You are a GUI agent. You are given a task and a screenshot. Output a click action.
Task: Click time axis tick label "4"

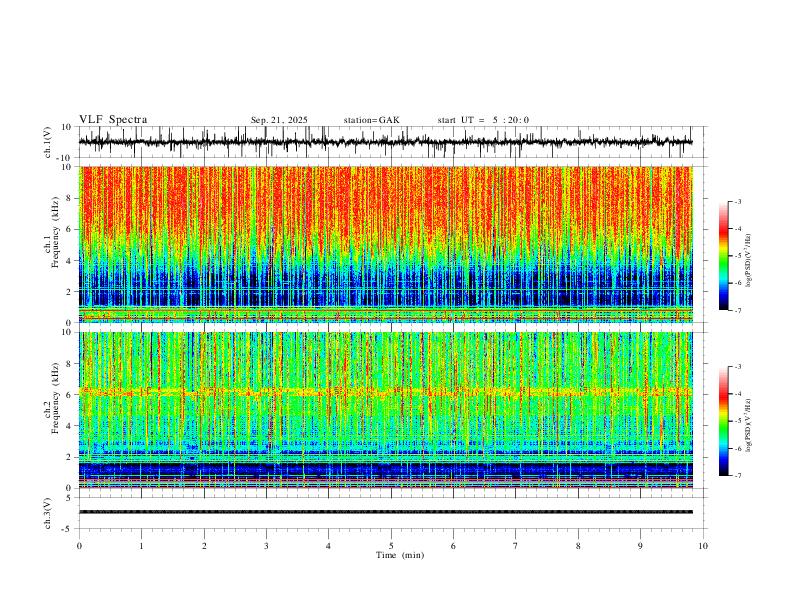point(328,546)
